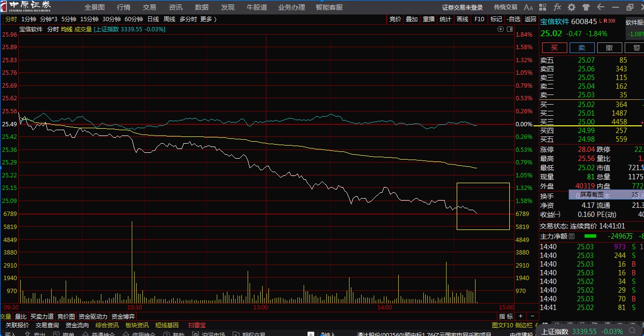644x336 pixels.
Task: Select the 资金驱动力 sub-chart tab
Action: click(x=93, y=317)
